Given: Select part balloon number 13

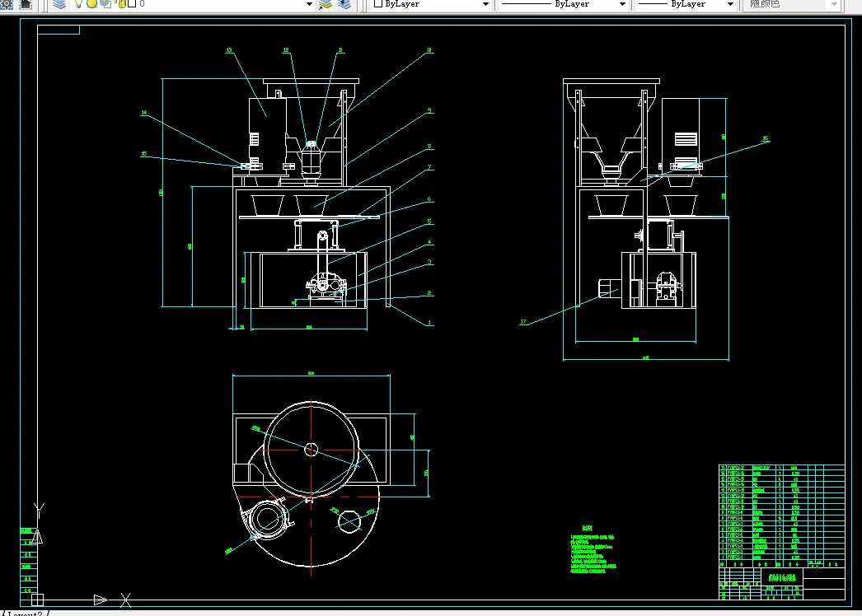Looking at the screenshot, I should 229,50.
